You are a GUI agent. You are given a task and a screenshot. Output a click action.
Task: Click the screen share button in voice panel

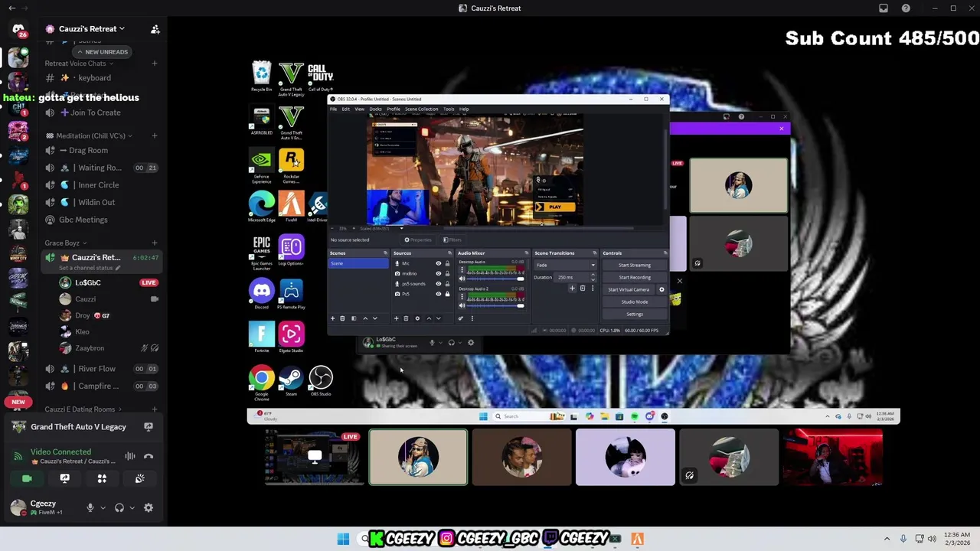(x=64, y=478)
